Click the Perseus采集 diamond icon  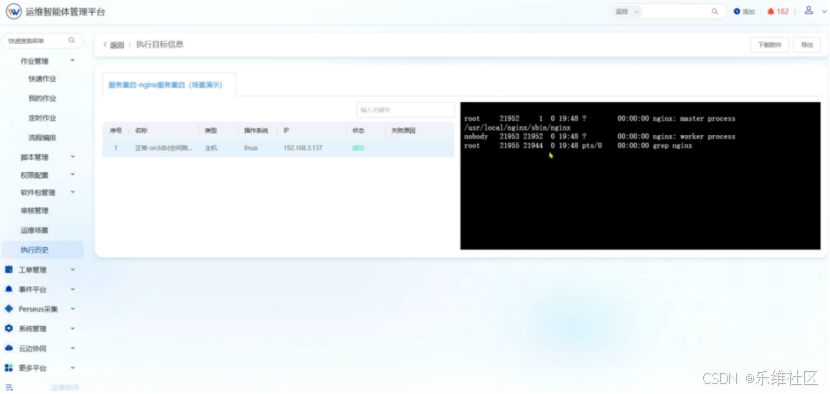point(8,308)
